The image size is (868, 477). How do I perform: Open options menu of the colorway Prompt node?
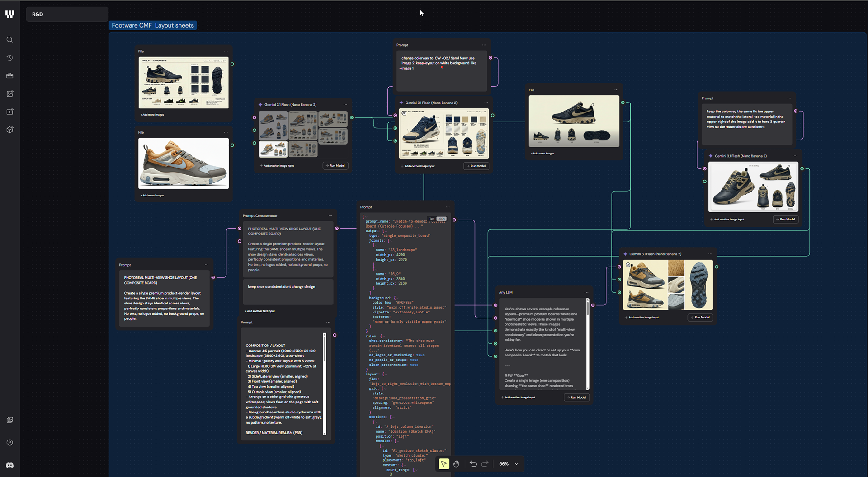(x=484, y=45)
